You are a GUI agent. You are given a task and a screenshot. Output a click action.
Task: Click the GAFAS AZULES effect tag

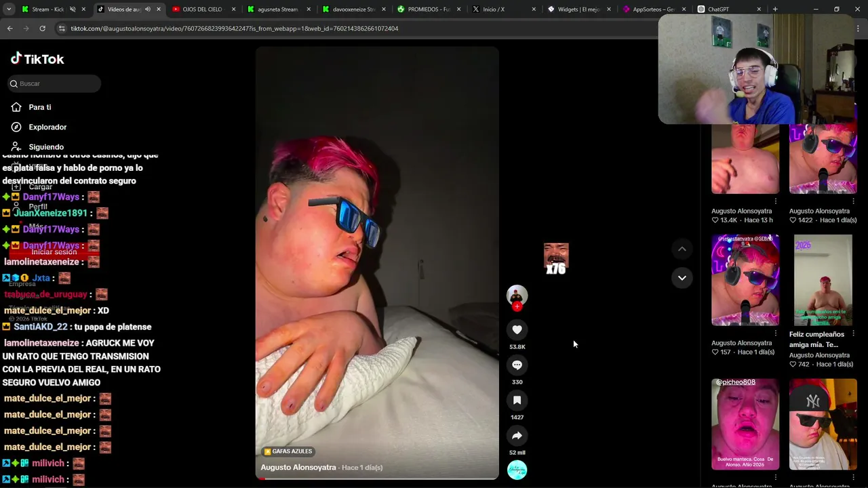[288, 451]
